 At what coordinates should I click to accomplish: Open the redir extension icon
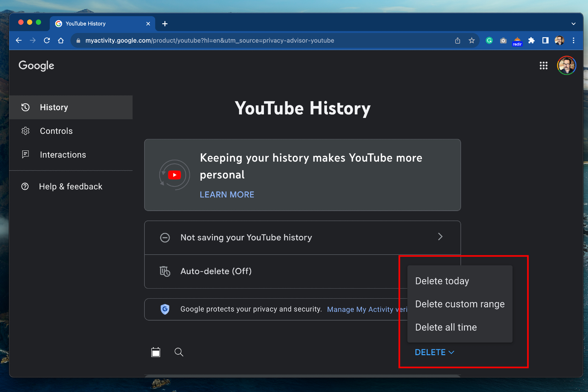pos(517,41)
